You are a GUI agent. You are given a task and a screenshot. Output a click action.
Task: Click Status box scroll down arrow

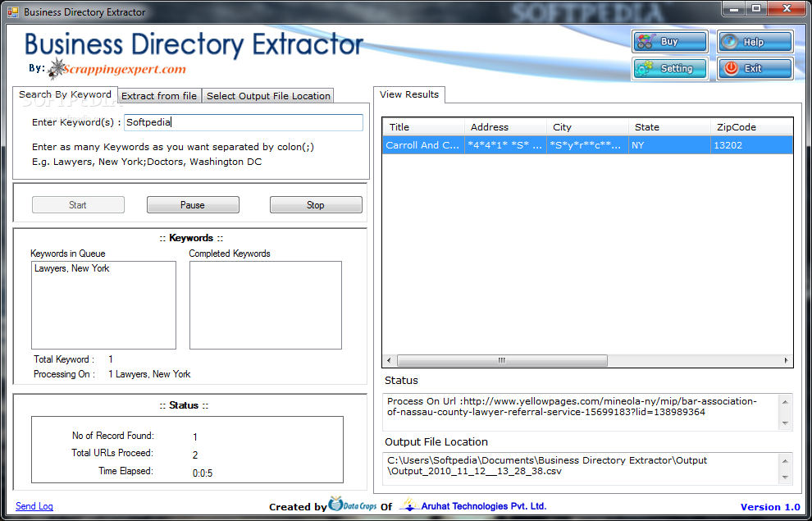pyautogui.click(x=786, y=423)
